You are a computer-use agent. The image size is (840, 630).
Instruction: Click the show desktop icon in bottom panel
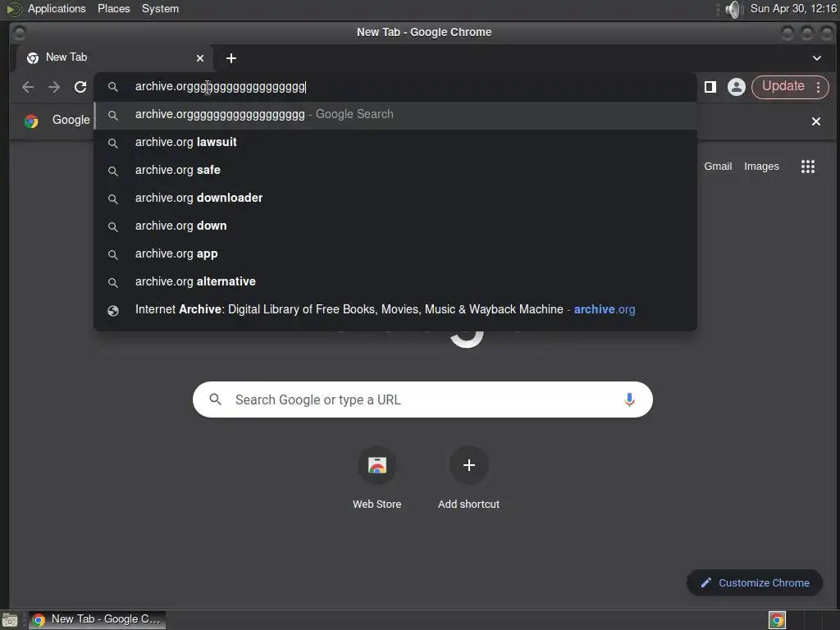coord(10,620)
